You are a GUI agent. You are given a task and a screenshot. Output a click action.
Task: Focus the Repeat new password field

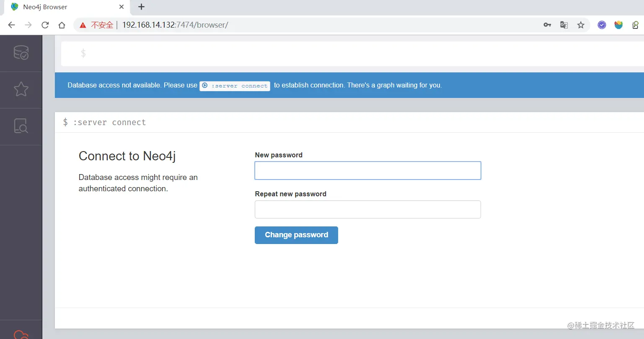[x=368, y=209]
